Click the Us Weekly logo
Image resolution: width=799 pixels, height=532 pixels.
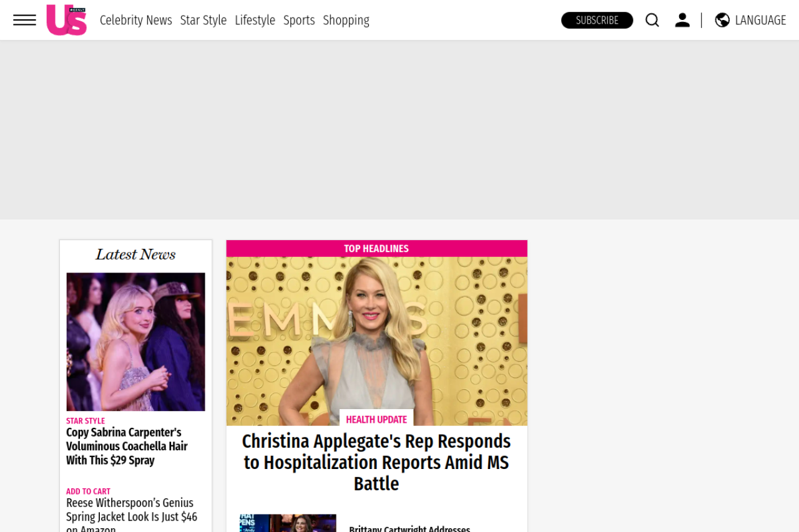66,20
